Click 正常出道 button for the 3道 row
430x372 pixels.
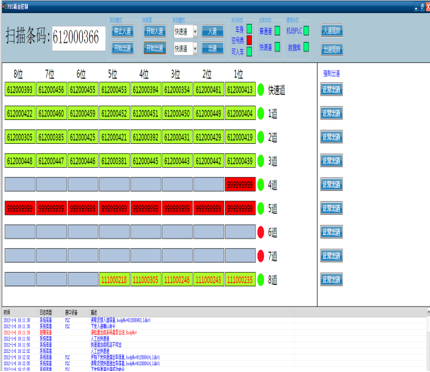331,161
